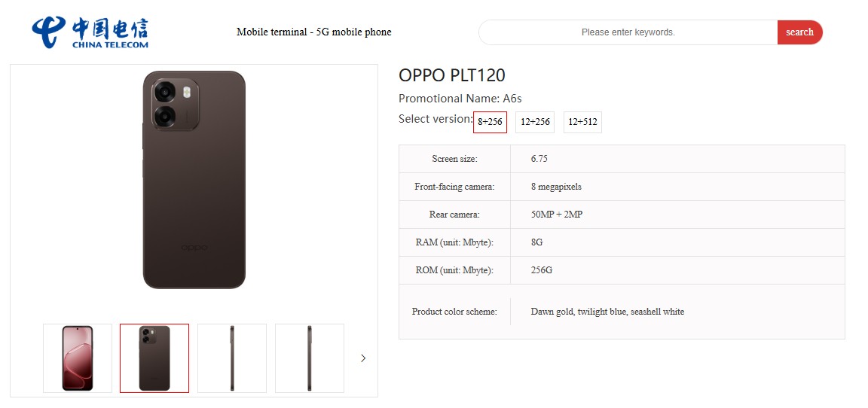868x408 pixels.
Task: Click the red search button
Action: pos(799,32)
